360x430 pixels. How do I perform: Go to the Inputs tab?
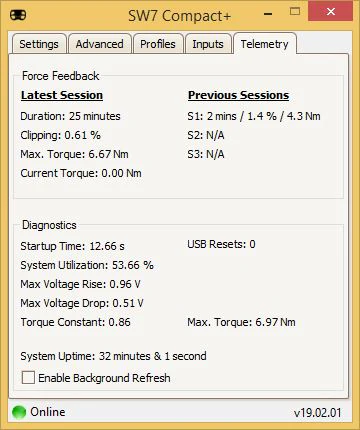[x=208, y=44]
